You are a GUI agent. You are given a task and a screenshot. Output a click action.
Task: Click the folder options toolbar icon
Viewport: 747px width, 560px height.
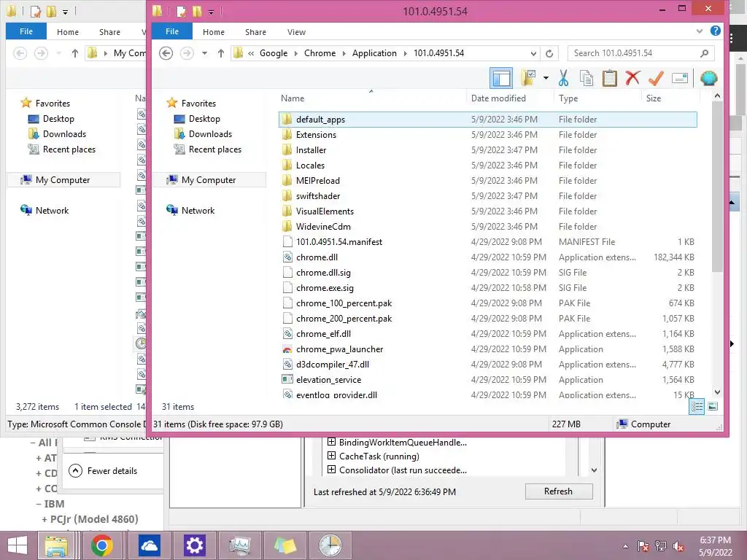[528, 78]
